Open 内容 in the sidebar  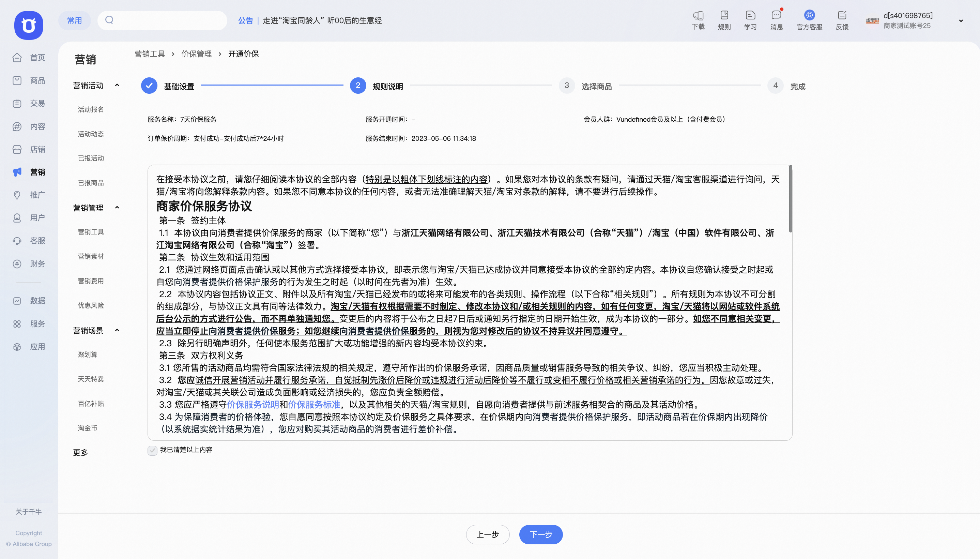(29, 126)
